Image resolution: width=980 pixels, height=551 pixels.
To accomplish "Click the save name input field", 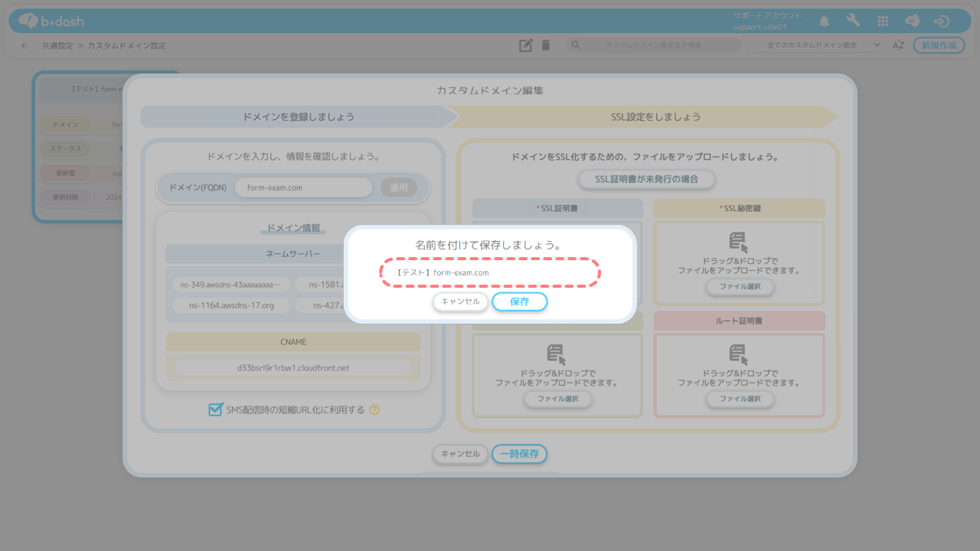I will (x=490, y=272).
